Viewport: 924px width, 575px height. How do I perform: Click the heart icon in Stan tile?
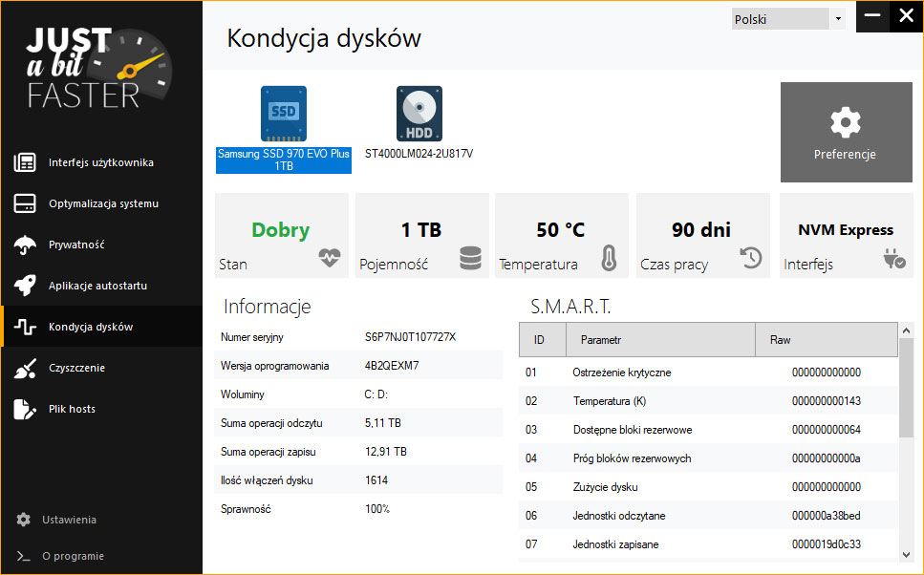(330, 258)
